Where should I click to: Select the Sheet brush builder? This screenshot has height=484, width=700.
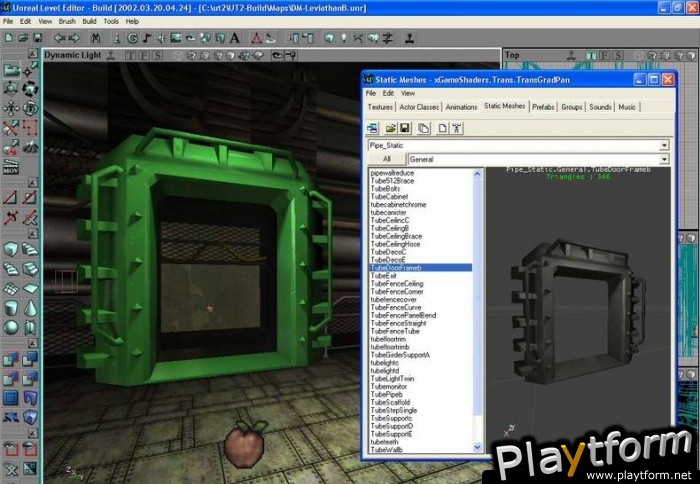[30, 288]
